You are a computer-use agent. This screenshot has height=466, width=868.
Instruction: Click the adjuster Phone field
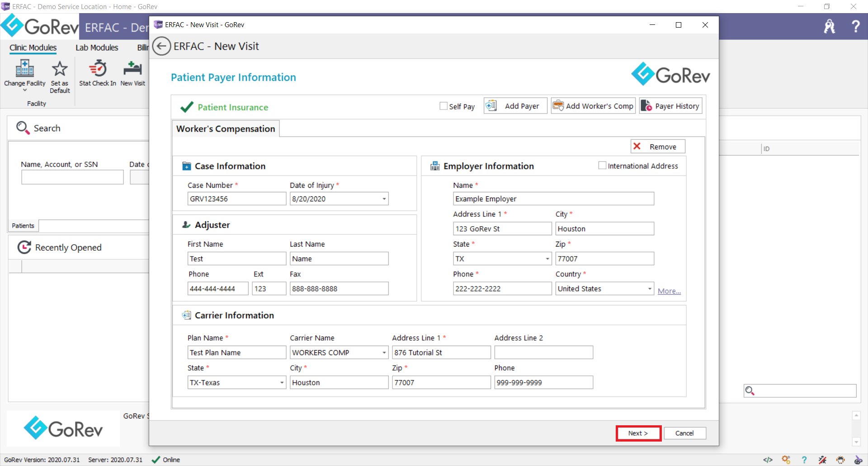pyautogui.click(x=218, y=289)
